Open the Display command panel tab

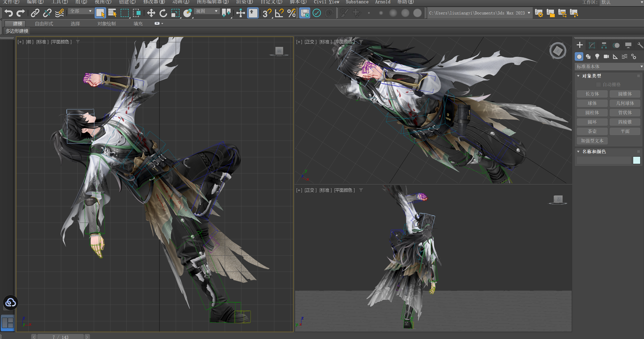point(628,45)
